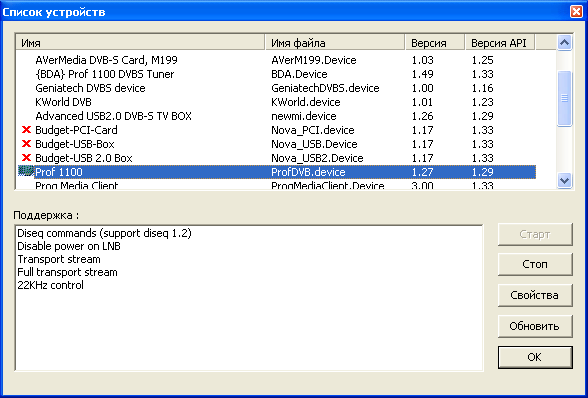588x398 pixels.
Task: Select the Budget-USB 2.0 Box device name
Action: 84,158
